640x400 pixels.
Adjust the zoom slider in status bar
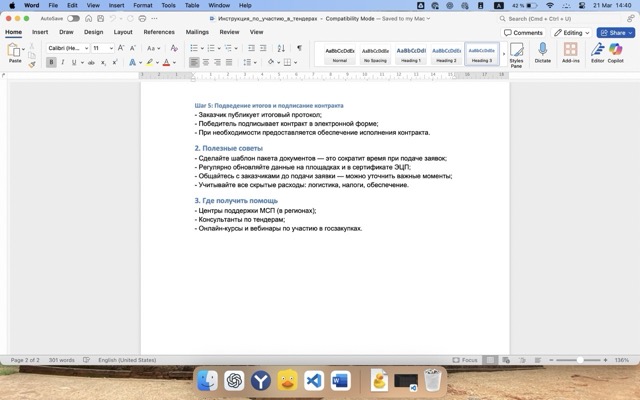point(581,360)
